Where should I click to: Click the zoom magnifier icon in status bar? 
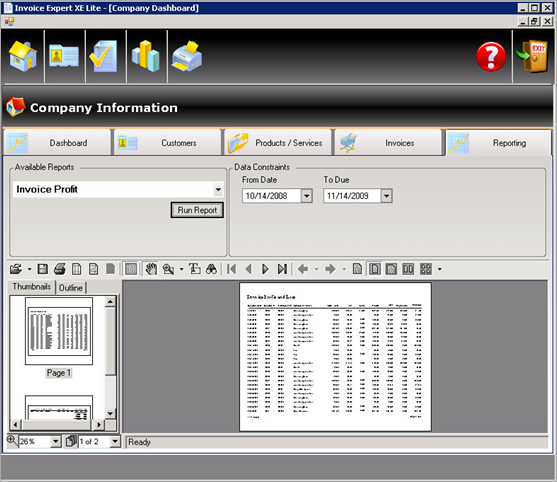12,440
